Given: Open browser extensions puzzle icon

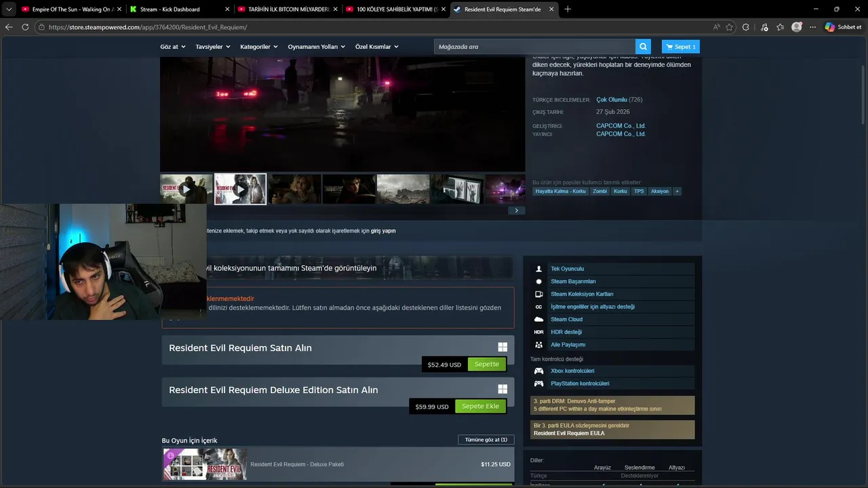Looking at the screenshot, I should (746, 27).
